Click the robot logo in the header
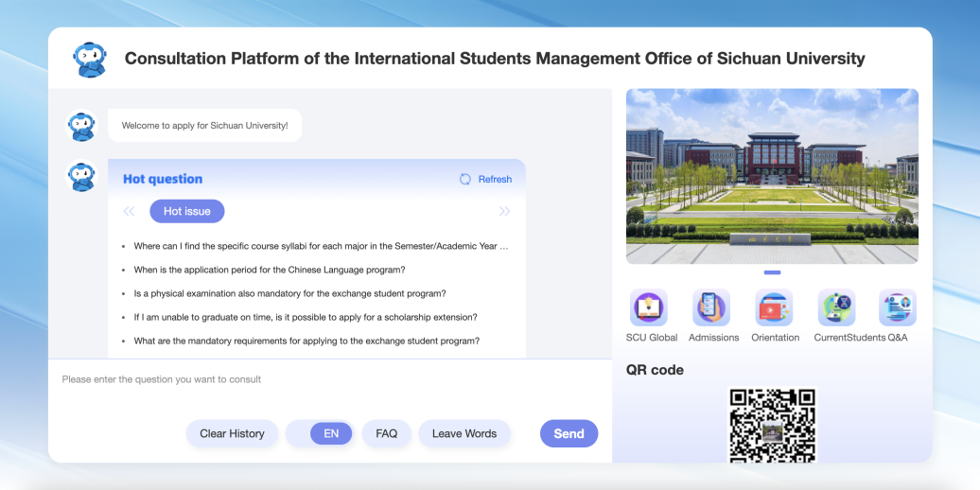980x490 pixels. [90, 59]
